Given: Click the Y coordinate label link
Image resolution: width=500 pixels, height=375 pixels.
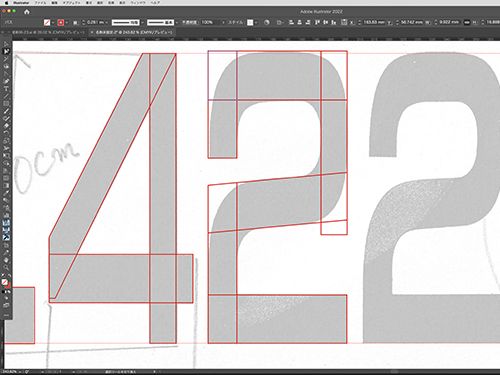Looking at the screenshot, I should coord(389,22).
